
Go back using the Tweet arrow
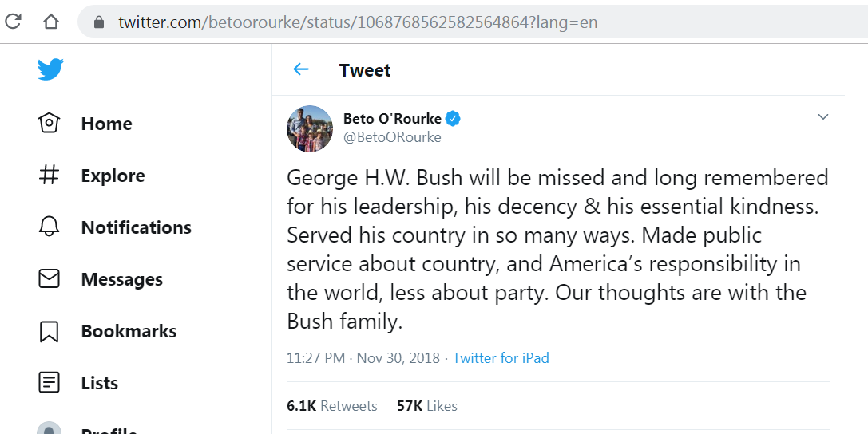(301, 69)
